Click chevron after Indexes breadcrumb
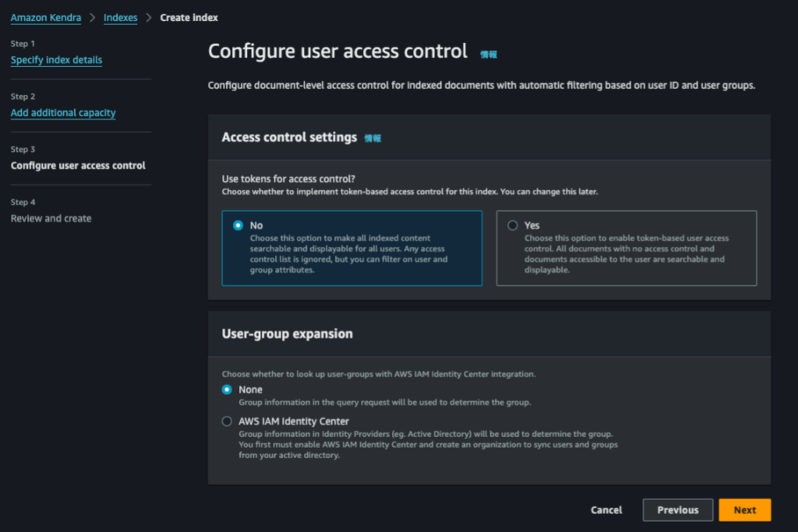This screenshot has height=532, width=798. coord(149,17)
